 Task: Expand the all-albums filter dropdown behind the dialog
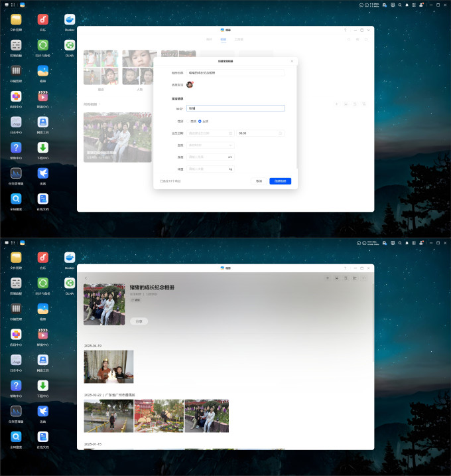pos(92,104)
